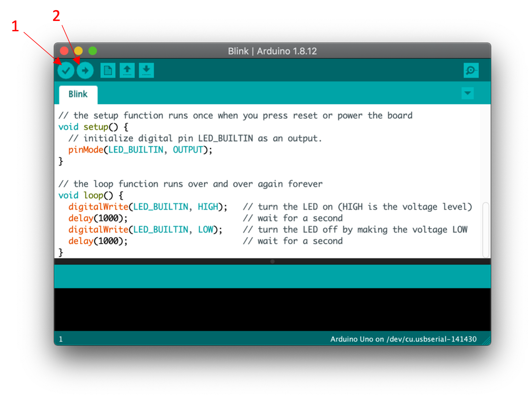Image resolution: width=532 pixels, height=399 pixels.
Task: Click line number '1' in status bar
Action: (x=61, y=339)
